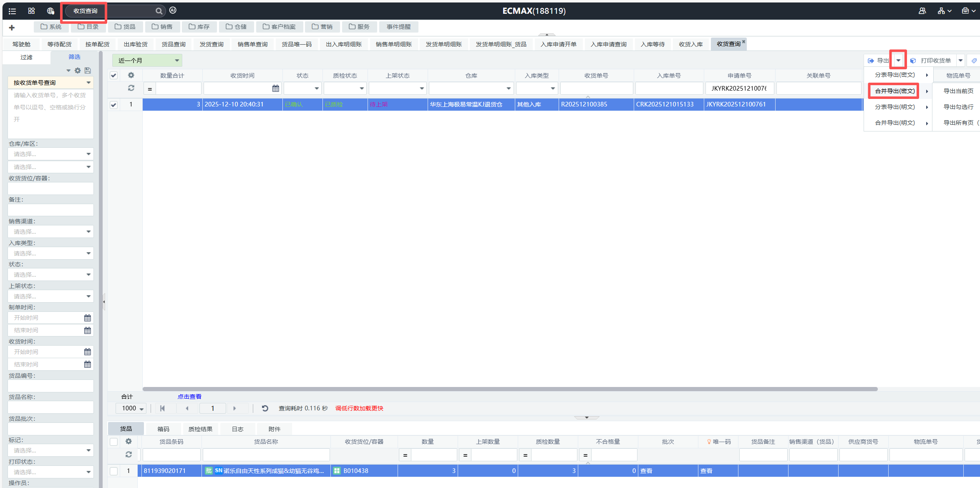This screenshot has height=488, width=980.
Task: Switch to the 入库申请查询 tab
Action: (608, 44)
